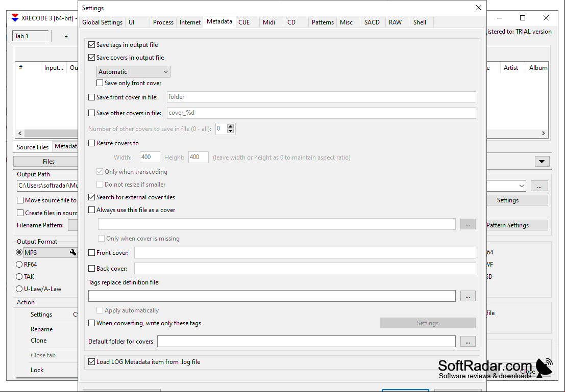Click the right arrow of the file list scrollbar
The image size is (565, 392).
(x=544, y=133)
